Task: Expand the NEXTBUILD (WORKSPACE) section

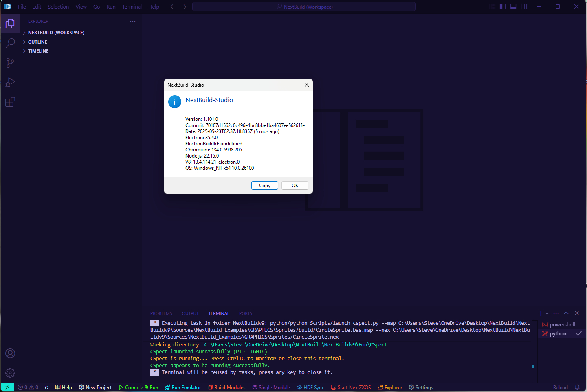Action: (56, 33)
